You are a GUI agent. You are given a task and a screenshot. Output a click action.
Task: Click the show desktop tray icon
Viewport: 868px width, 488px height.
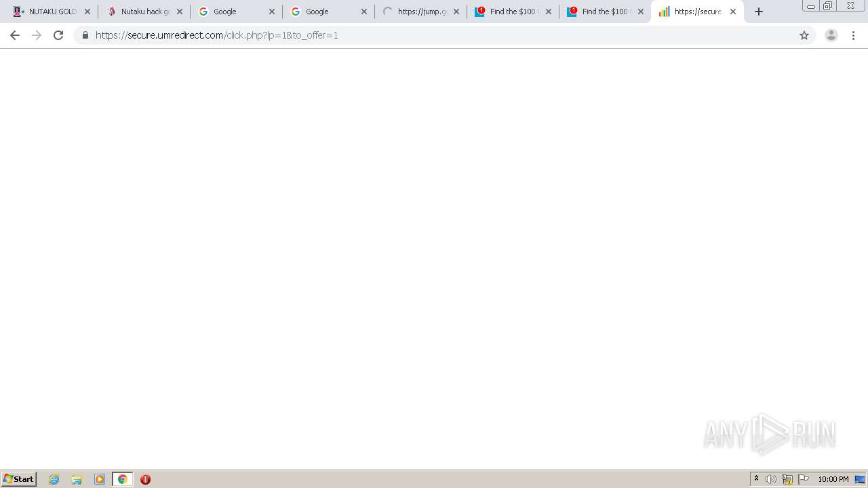tap(860, 479)
